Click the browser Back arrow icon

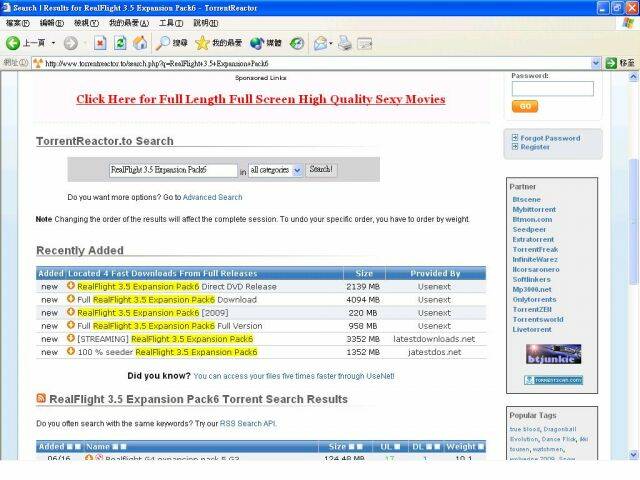click(13, 43)
